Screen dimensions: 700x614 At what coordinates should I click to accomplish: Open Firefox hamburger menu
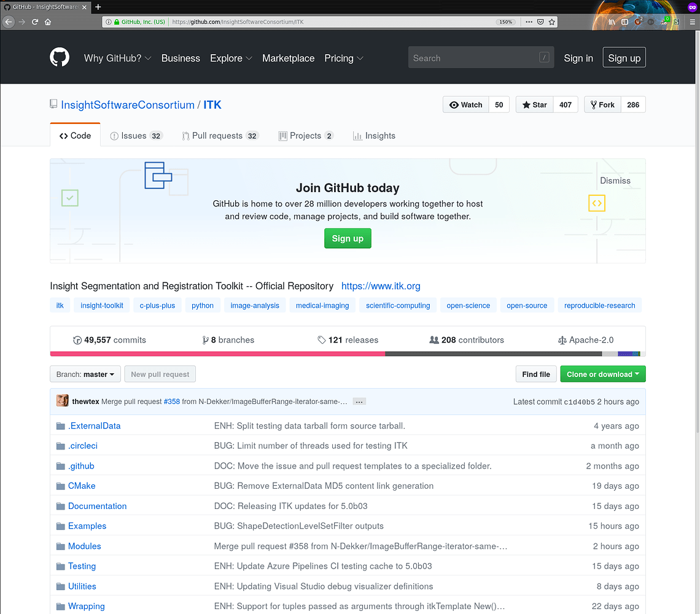click(x=693, y=21)
